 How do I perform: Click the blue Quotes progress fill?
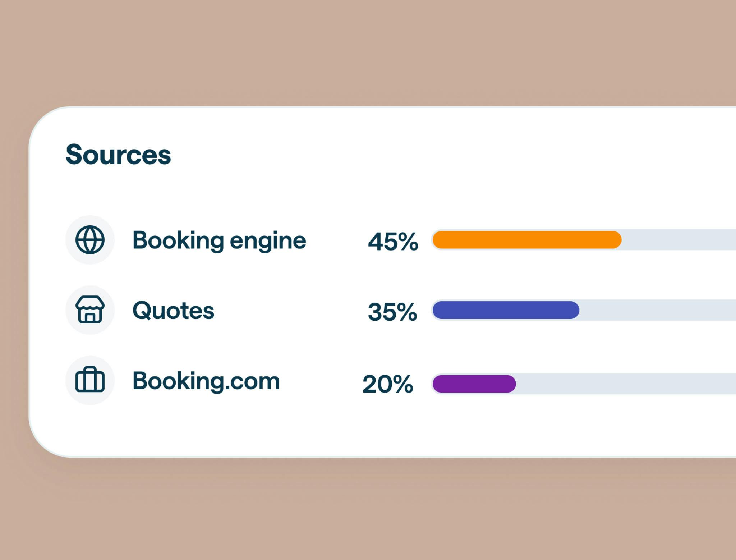click(x=506, y=310)
